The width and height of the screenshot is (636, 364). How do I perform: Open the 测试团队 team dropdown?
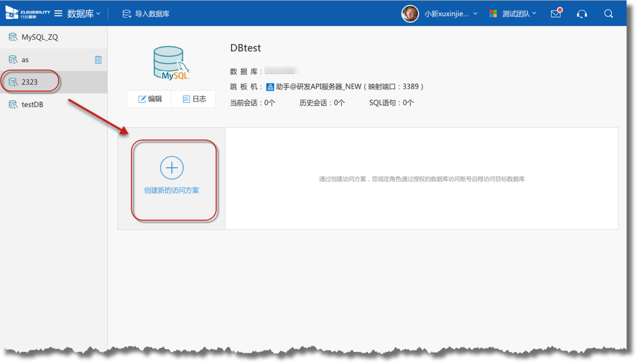[519, 13]
